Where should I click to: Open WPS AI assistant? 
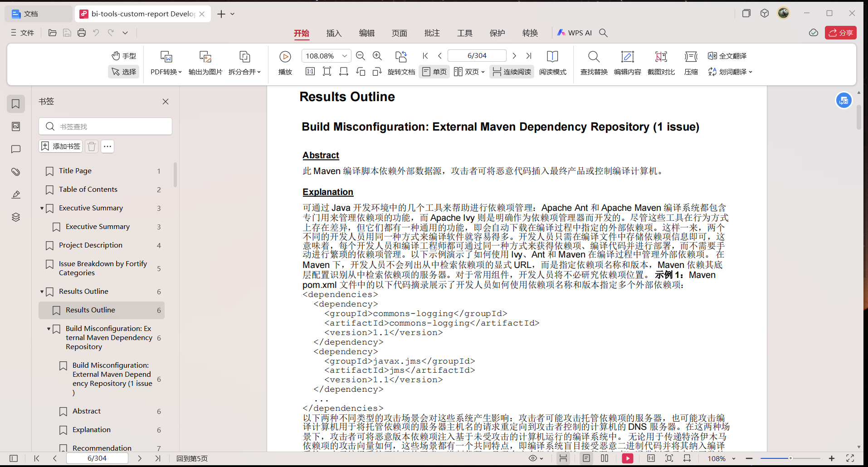point(575,33)
